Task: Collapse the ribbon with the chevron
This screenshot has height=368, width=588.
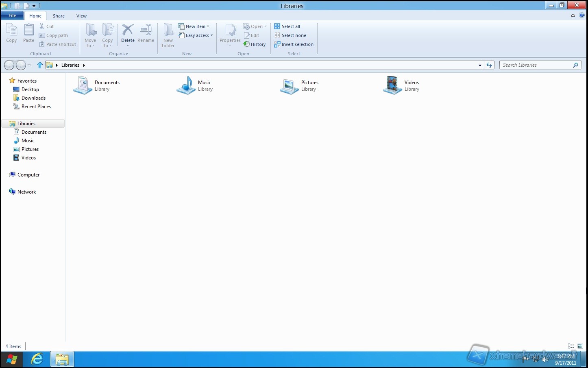Action: click(x=573, y=15)
